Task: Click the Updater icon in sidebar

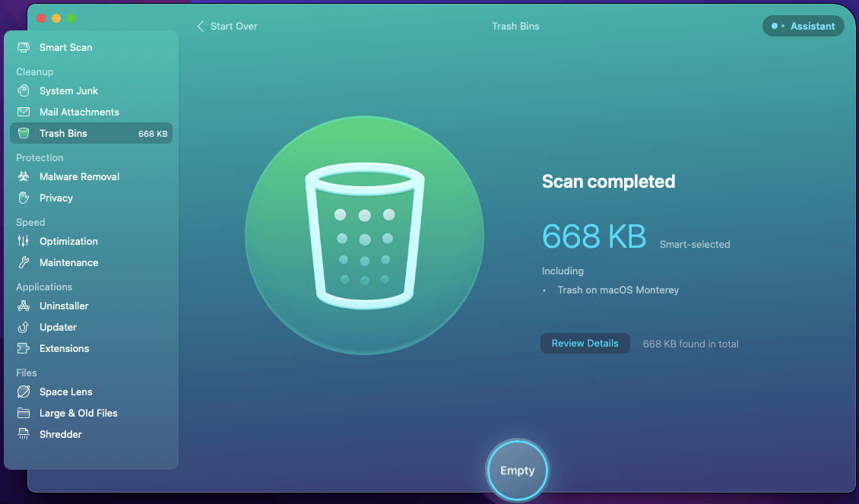Action: [24, 327]
